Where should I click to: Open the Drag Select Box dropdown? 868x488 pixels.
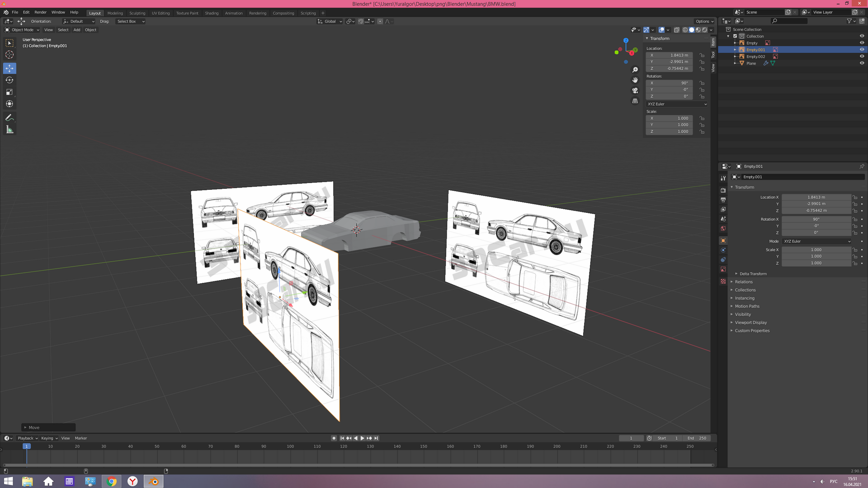pyautogui.click(x=131, y=21)
